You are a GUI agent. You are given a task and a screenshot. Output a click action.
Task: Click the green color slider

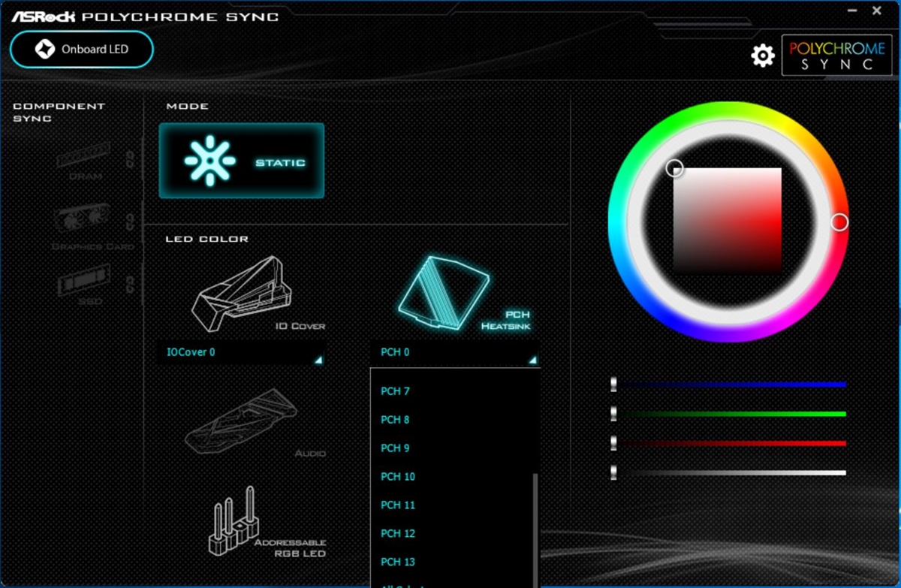coord(729,414)
